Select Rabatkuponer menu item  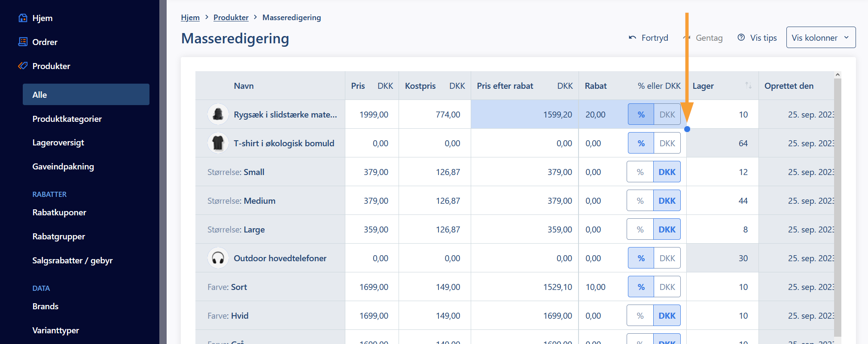coord(59,212)
